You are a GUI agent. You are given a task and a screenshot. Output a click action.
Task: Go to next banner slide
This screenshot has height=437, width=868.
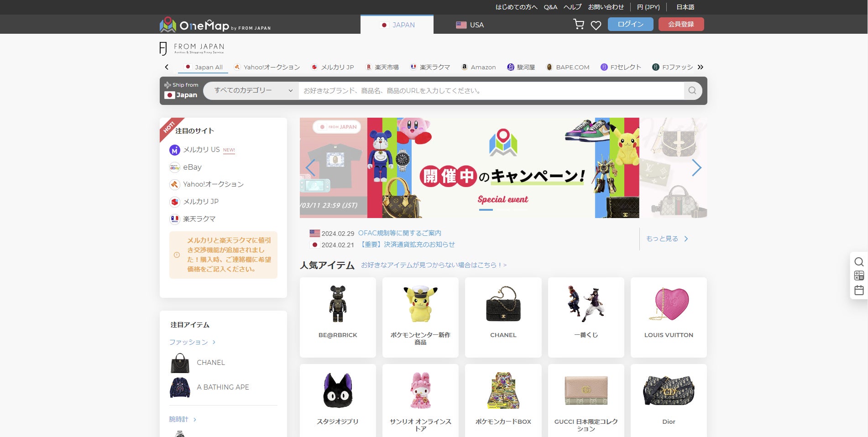coord(696,168)
